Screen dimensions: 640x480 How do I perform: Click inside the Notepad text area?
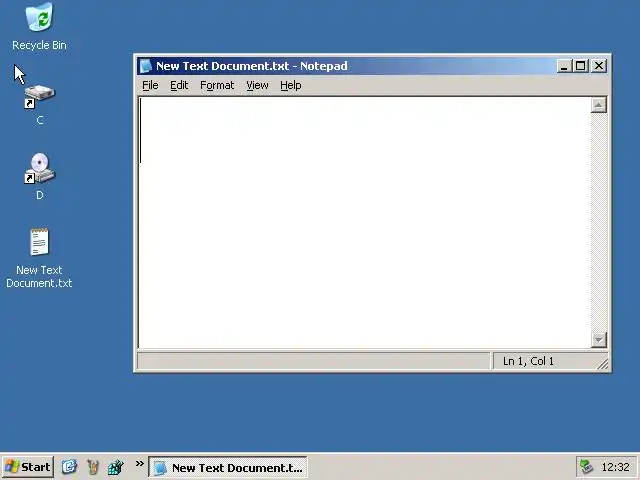[364, 222]
